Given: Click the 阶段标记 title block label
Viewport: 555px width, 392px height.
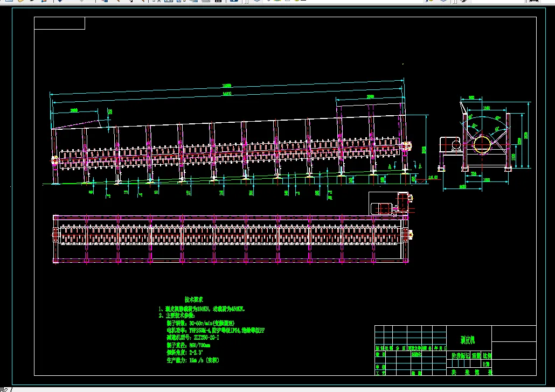Looking at the screenshot, I should click(x=461, y=355).
